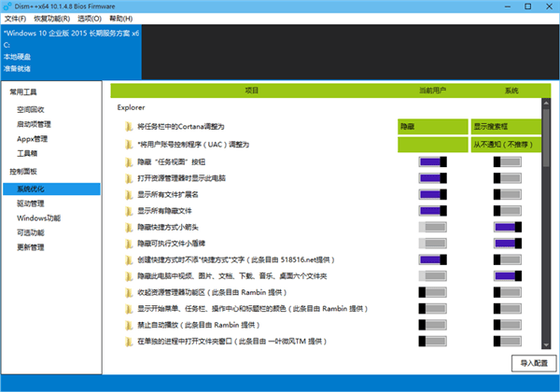
Task: Click the folder icon beside the Cortana taskbar setting
Action: (129, 127)
